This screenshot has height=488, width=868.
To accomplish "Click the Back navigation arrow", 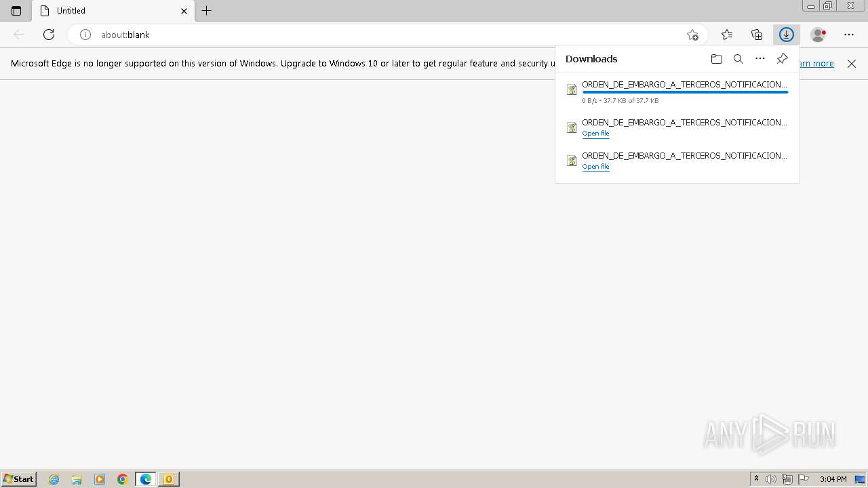I will click(19, 35).
